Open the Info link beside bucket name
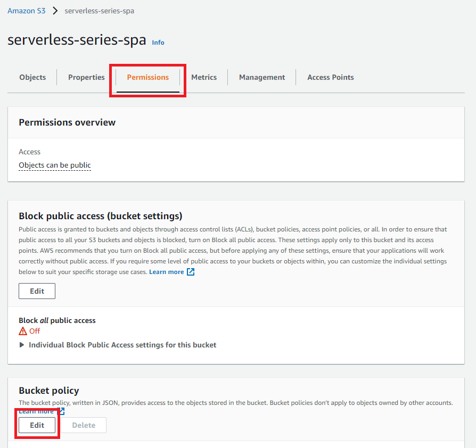The height and width of the screenshot is (448, 476). (158, 43)
